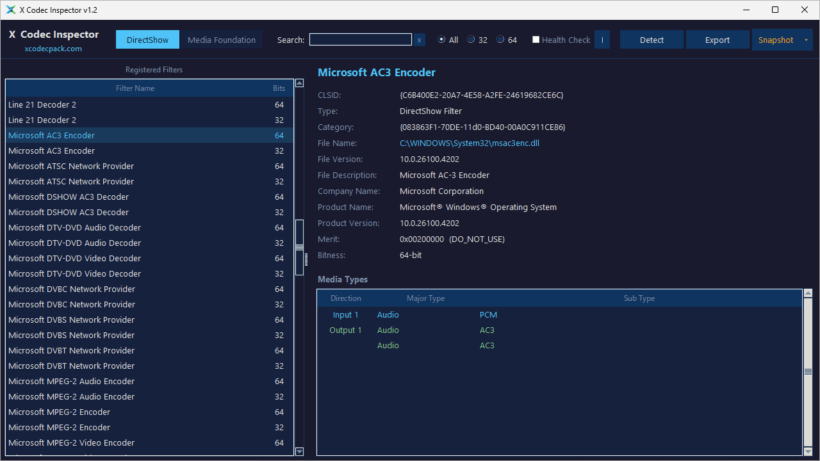The image size is (820, 461).
Task: Select Microsoft DVBS Network Provider 32-bit row
Action: pyautogui.click(x=150, y=335)
